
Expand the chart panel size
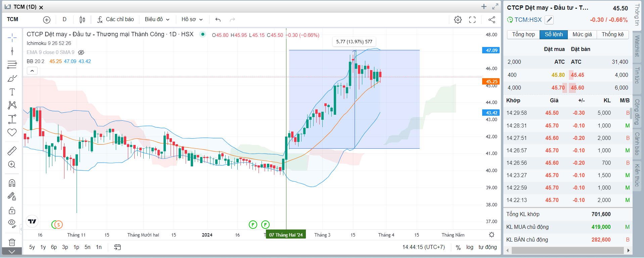click(495, 7)
